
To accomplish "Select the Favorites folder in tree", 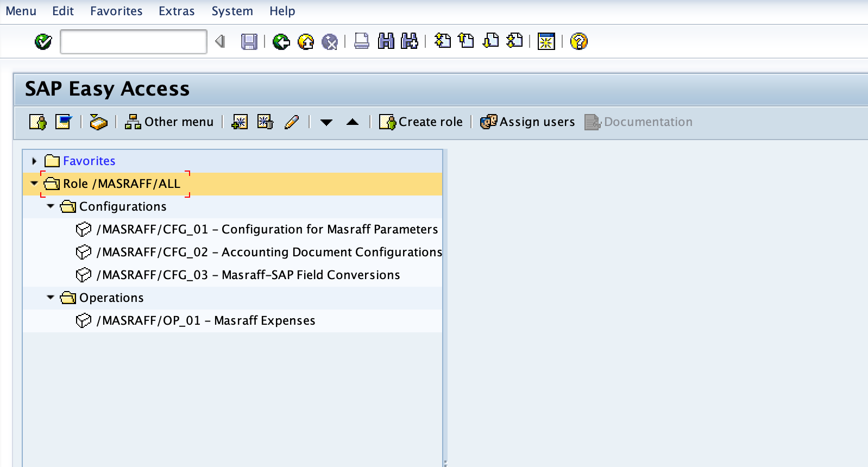I will click(x=89, y=161).
